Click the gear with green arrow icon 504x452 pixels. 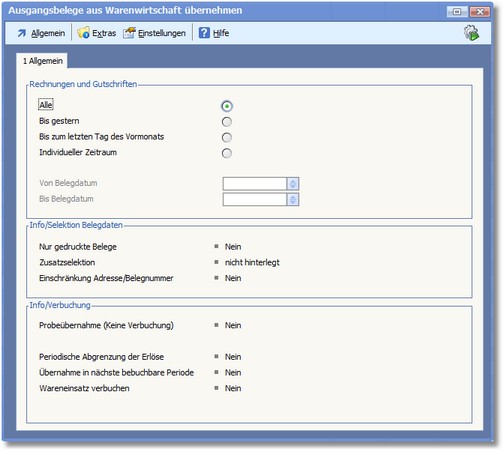point(471,33)
